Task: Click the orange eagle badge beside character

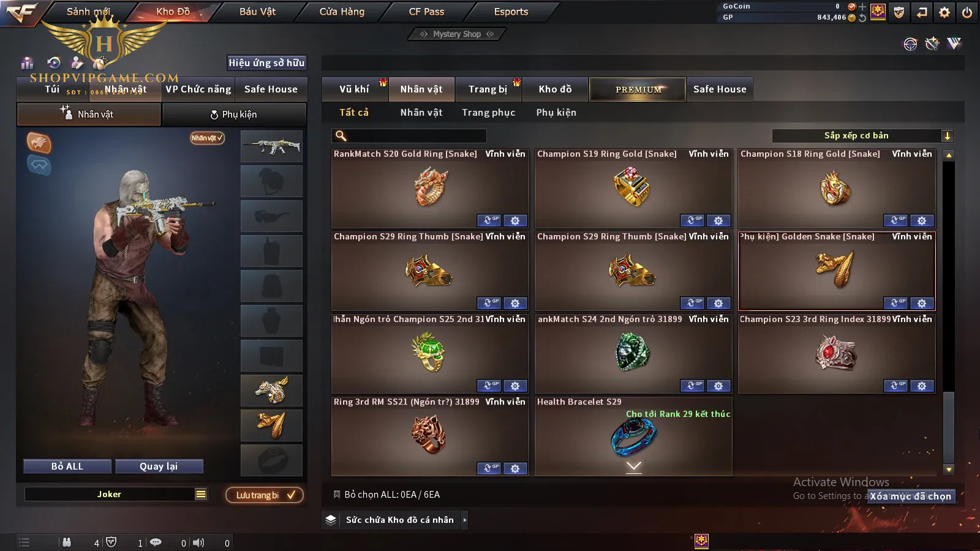Action: coord(39,143)
